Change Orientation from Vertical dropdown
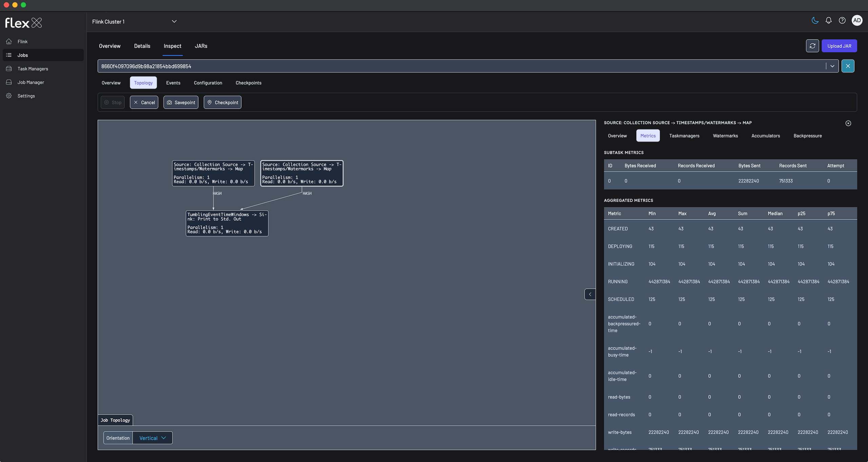 153,438
